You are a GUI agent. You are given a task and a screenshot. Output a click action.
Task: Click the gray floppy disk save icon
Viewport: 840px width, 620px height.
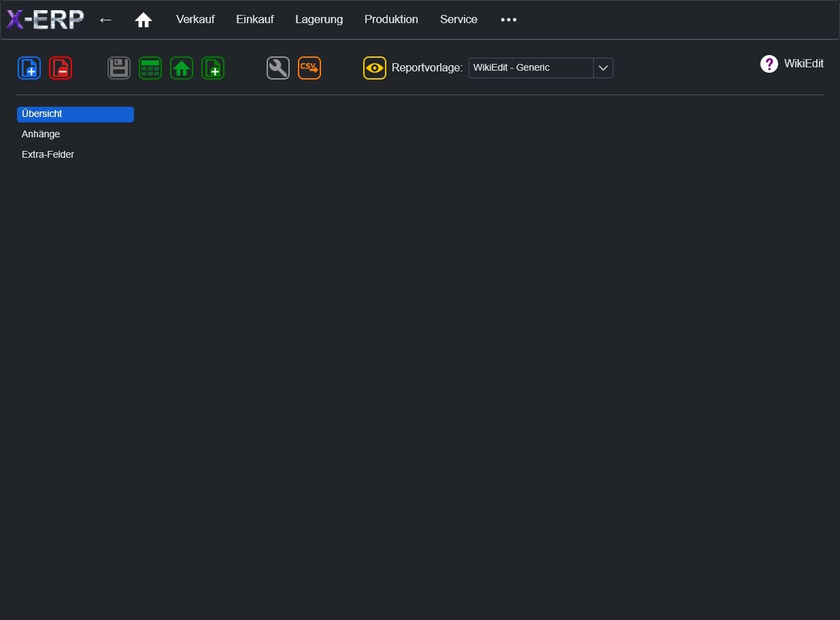(x=119, y=68)
